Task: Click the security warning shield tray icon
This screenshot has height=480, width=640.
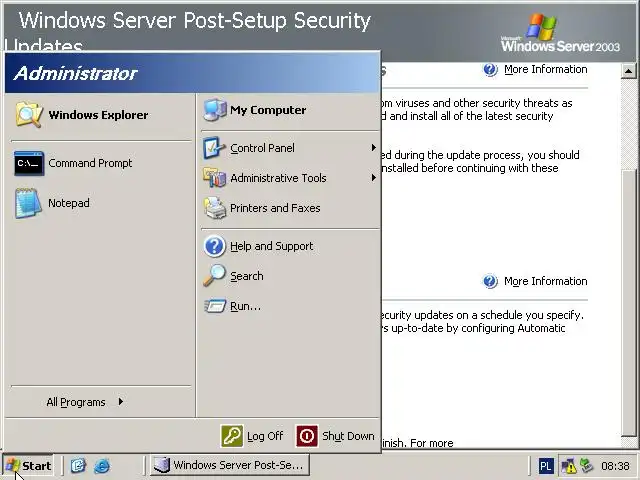Action: (x=568, y=466)
